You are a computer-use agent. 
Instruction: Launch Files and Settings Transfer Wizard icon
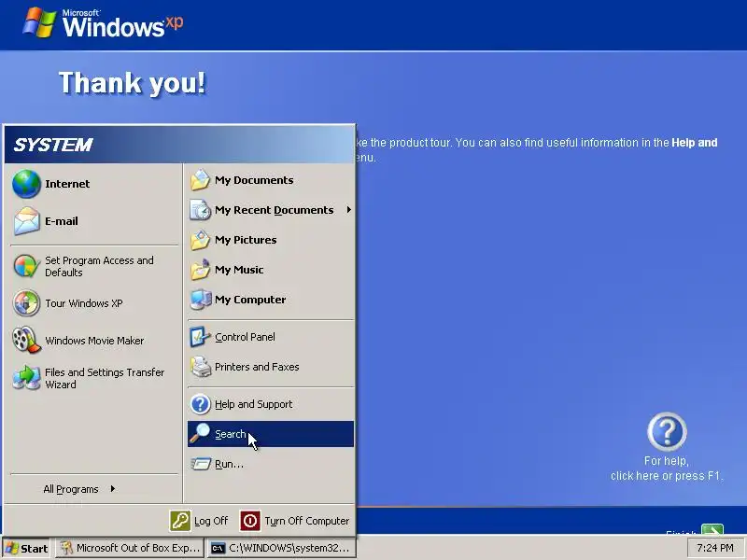click(26, 378)
